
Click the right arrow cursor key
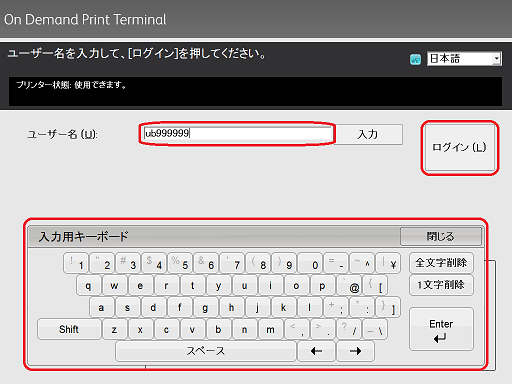pos(355,351)
